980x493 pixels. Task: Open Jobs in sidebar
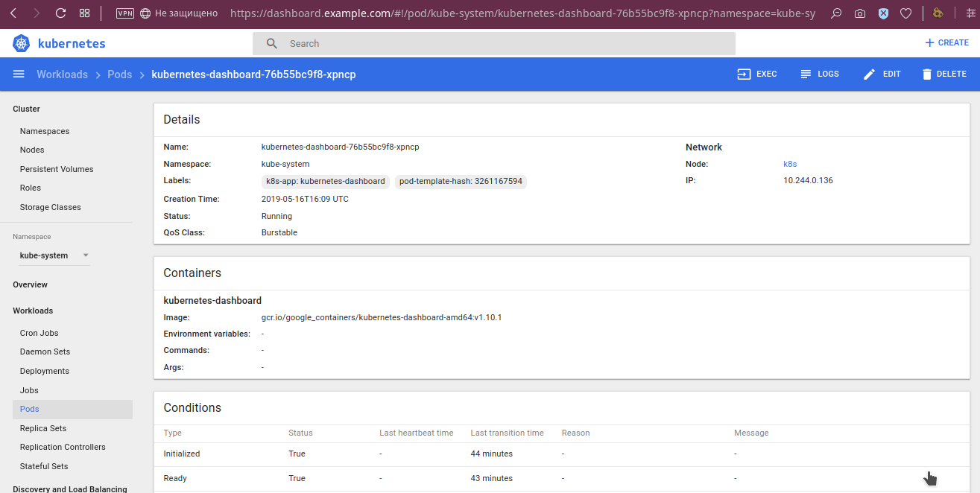[x=29, y=390]
